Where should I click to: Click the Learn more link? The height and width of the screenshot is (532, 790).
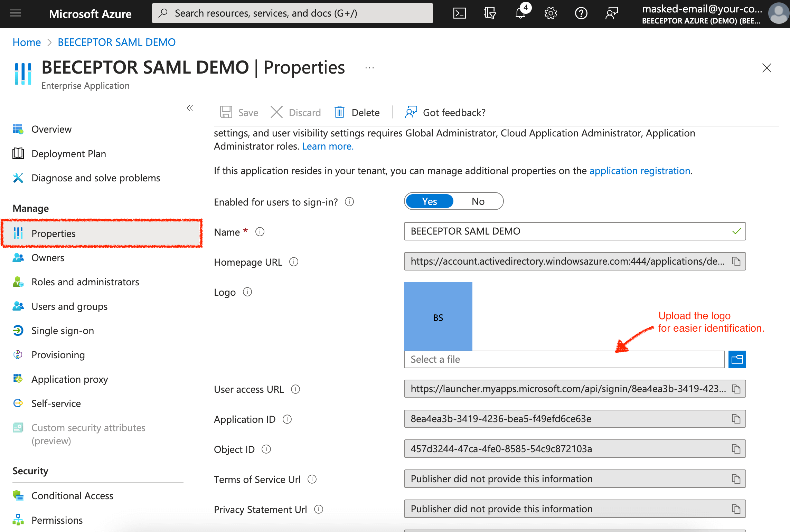tap(328, 146)
